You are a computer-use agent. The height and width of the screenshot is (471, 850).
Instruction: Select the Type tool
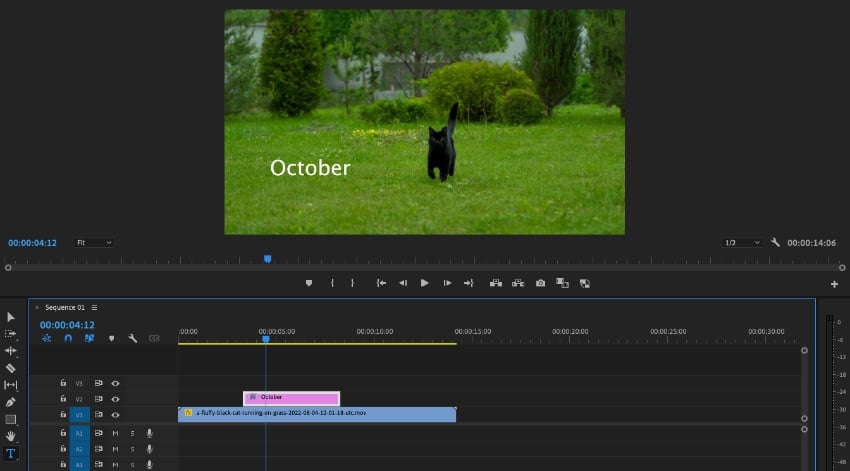pyautogui.click(x=10, y=454)
